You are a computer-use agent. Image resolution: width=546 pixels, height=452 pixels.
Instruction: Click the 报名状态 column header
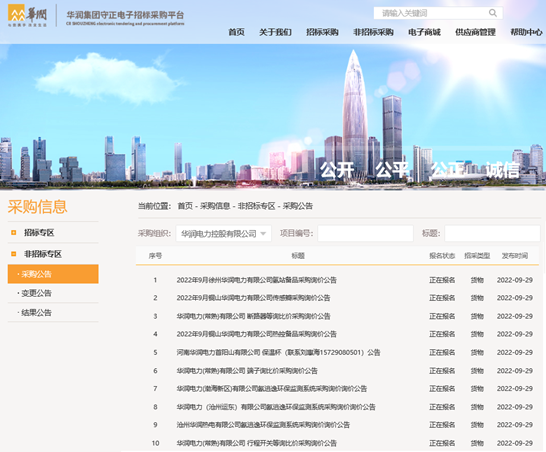coord(442,256)
